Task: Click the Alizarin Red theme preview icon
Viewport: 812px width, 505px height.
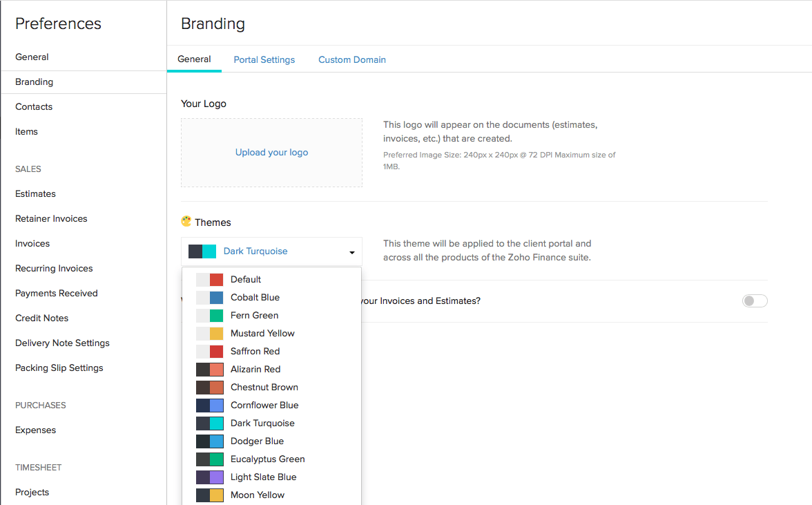Action: [209, 369]
